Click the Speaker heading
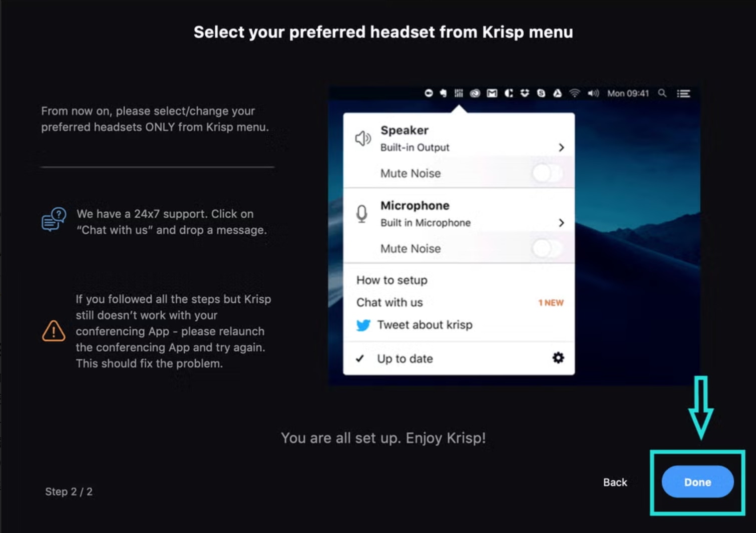 [x=405, y=130]
